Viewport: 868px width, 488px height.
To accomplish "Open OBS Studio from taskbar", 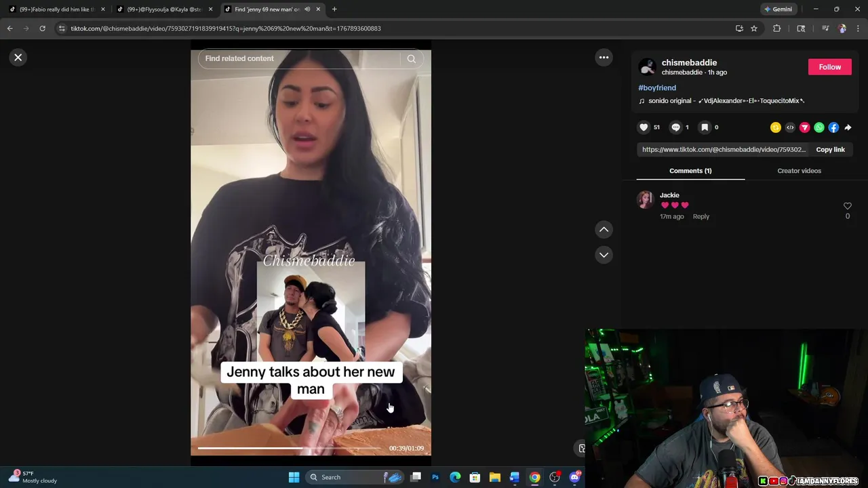I will click(555, 477).
